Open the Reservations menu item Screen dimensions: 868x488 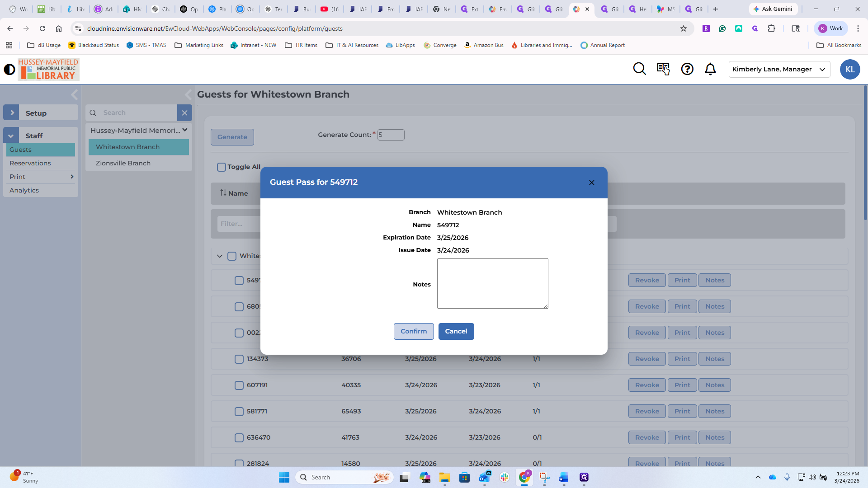tap(30, 163)
